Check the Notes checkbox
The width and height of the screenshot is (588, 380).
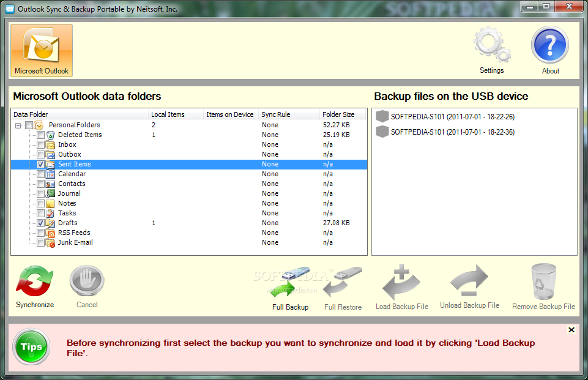tap(40, 203)
